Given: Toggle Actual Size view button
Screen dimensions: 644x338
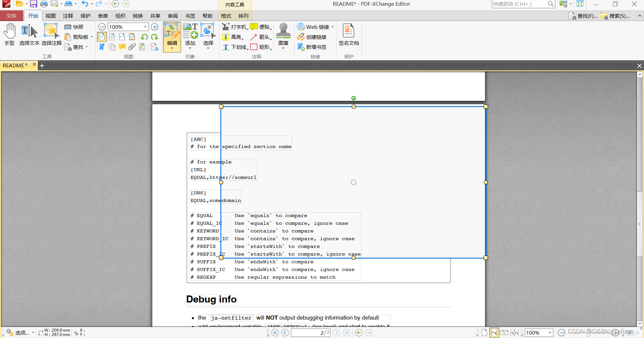Looking at the screenshot, I should pyautogui.click(x=102, y=37).
